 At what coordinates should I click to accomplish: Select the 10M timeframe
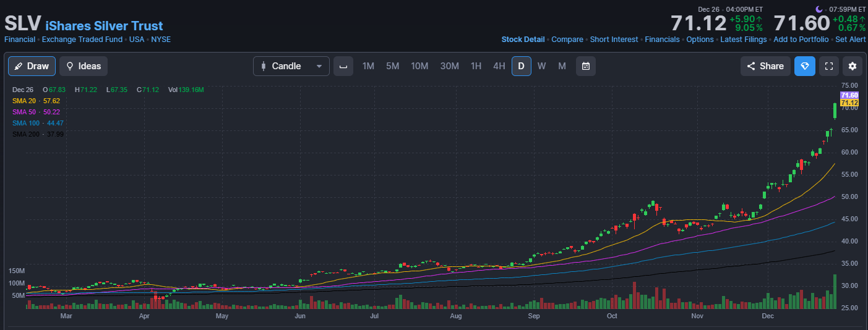tap(419, 66)
